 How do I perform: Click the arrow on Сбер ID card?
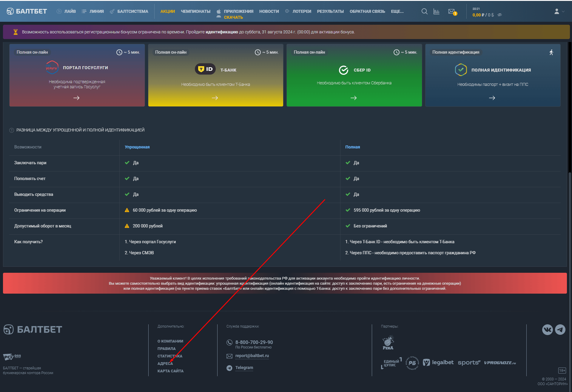(354, 98)
